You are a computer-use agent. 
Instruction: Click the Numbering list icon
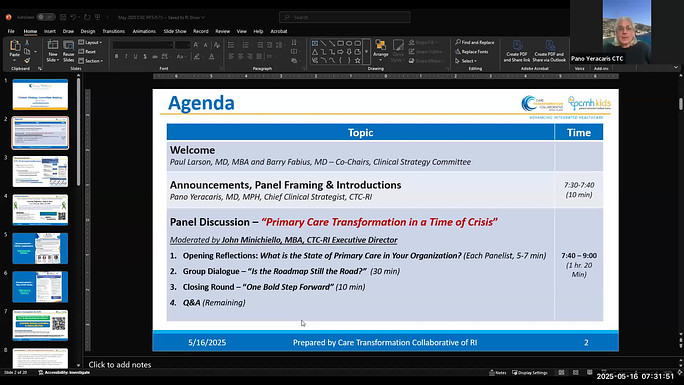click(246, 45)
